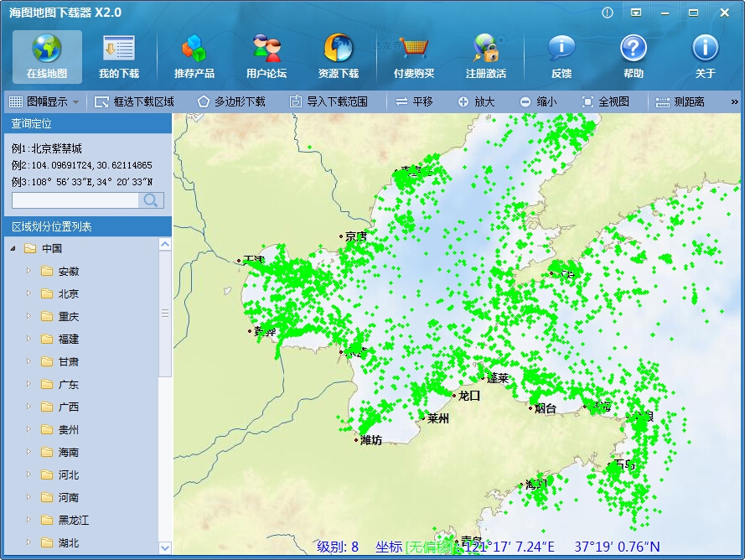The image size is (745, 560).
Task: Open the 关于 about info icon
Action: click(705, 56)
